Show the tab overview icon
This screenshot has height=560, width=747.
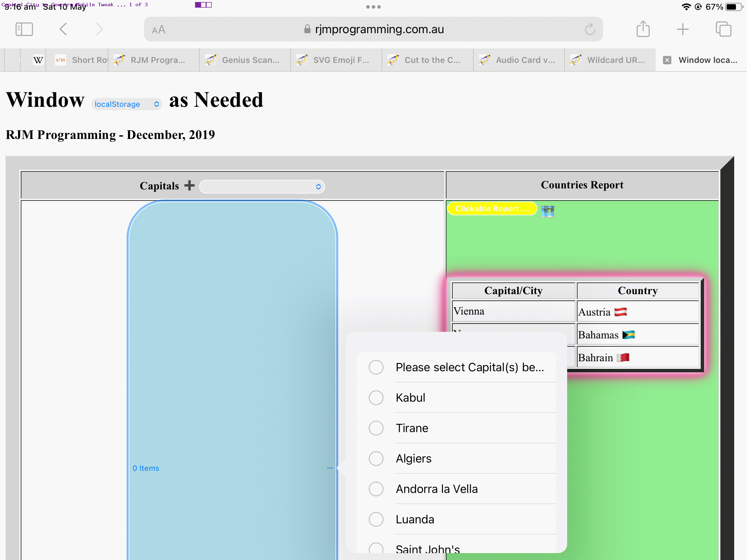pos(723,29)
